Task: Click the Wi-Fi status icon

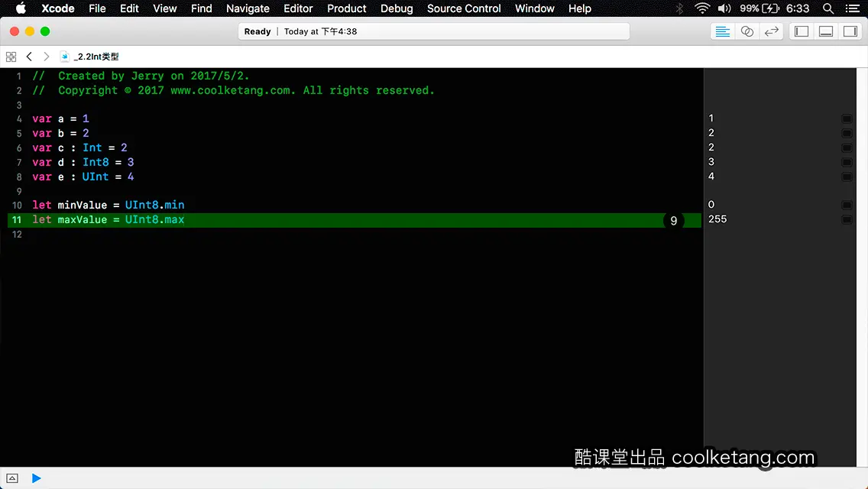Action: point(702,8)
